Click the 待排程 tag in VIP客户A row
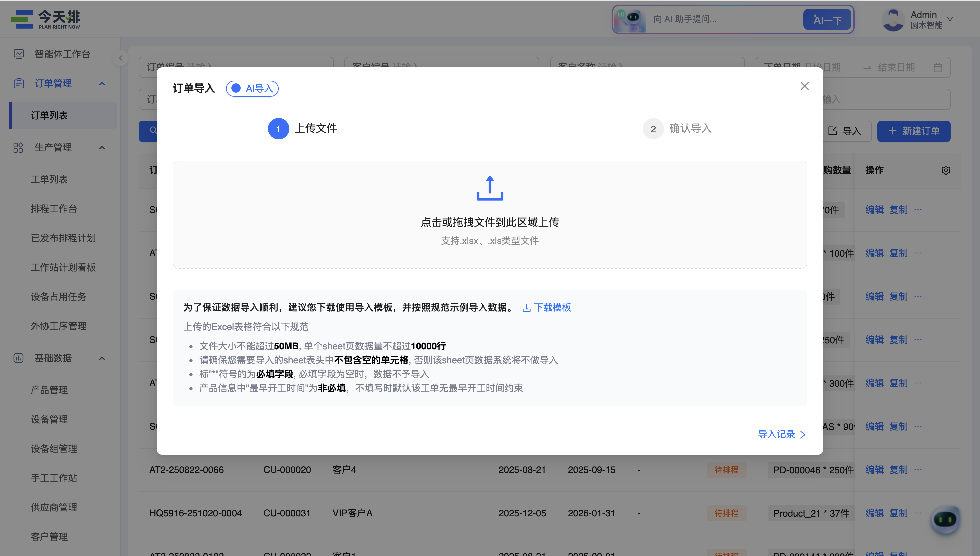 point(726,513)
